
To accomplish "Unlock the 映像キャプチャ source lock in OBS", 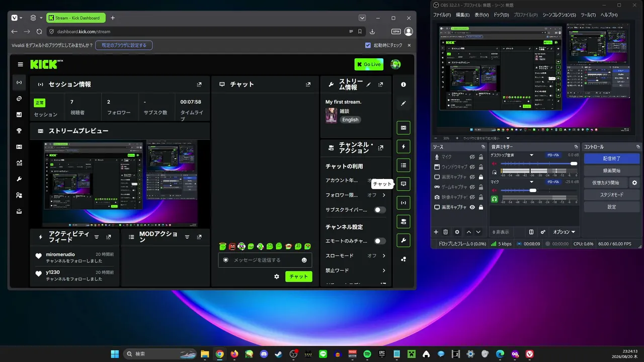I will click(x=481, y=197).
